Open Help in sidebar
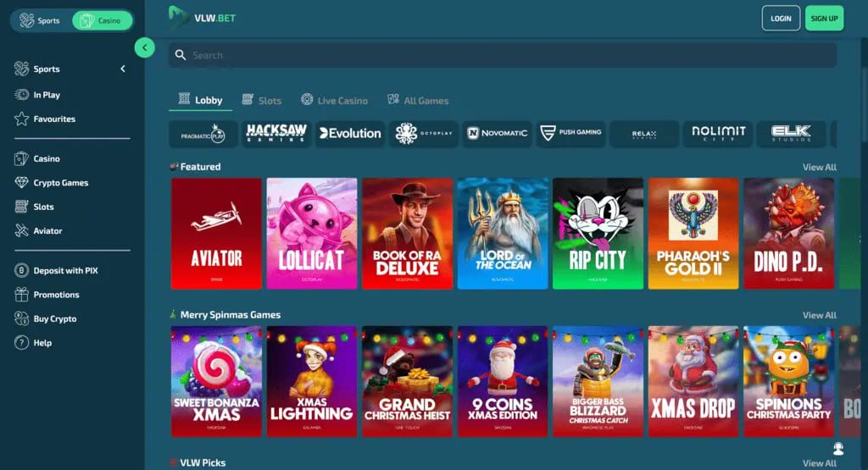This screenshot has height=470, width=868. (x=33, y=343)
